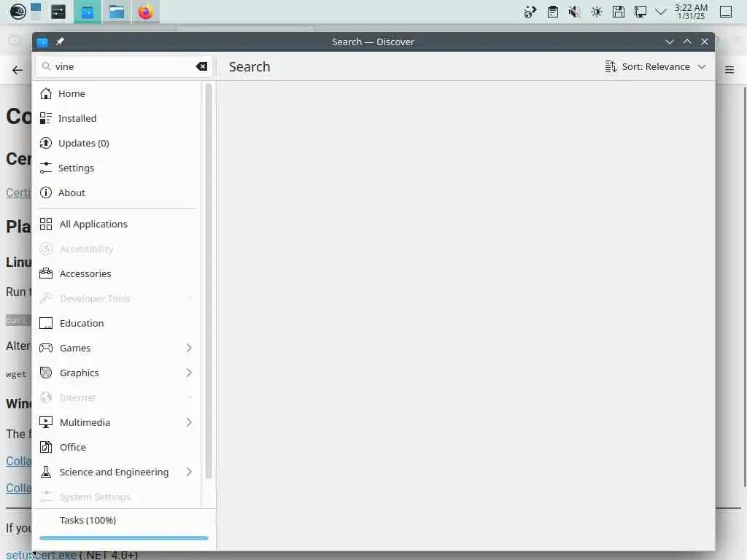
Task: Select the Office category
Action: (x=117, y=447)
